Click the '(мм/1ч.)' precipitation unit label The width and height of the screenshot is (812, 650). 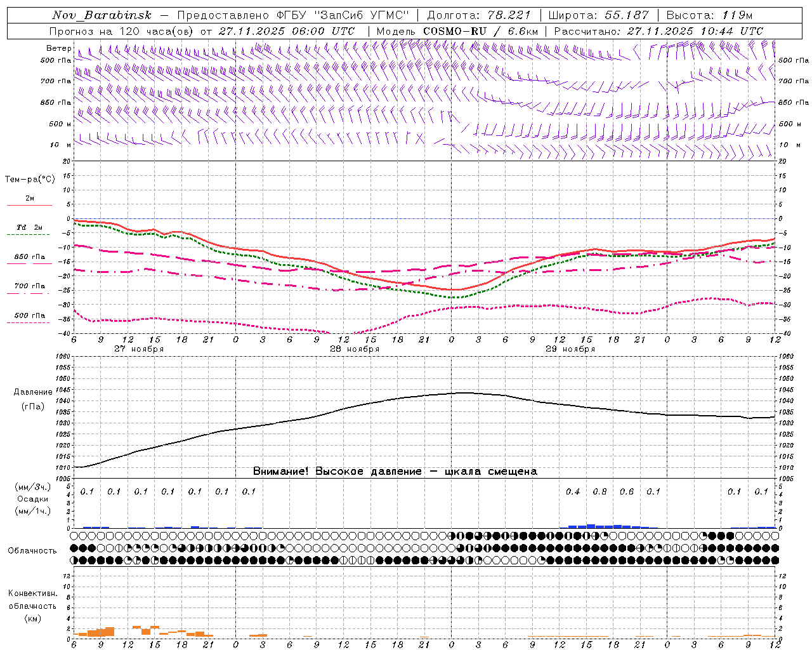[33, 511]
